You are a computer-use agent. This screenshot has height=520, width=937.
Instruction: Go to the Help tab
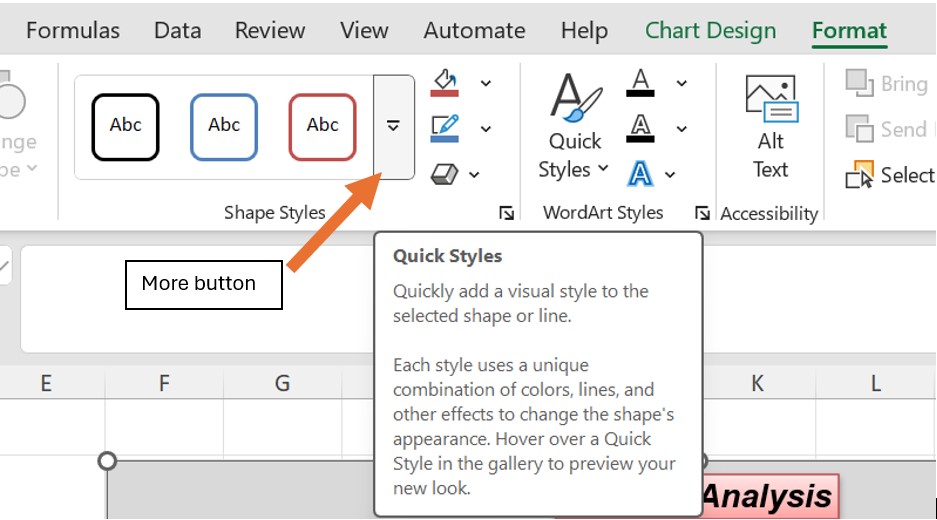click(x=584, y=30)
